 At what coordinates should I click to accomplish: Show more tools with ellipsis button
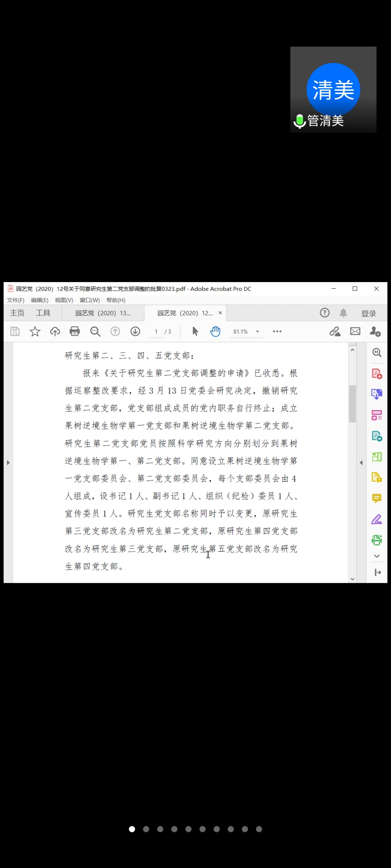277,331
